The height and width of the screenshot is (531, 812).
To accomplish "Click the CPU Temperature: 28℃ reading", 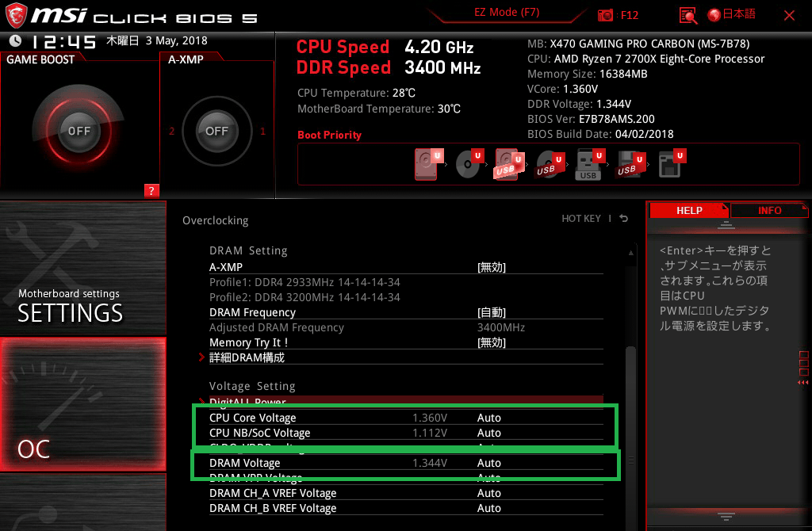I will click(x=356, y=93).
